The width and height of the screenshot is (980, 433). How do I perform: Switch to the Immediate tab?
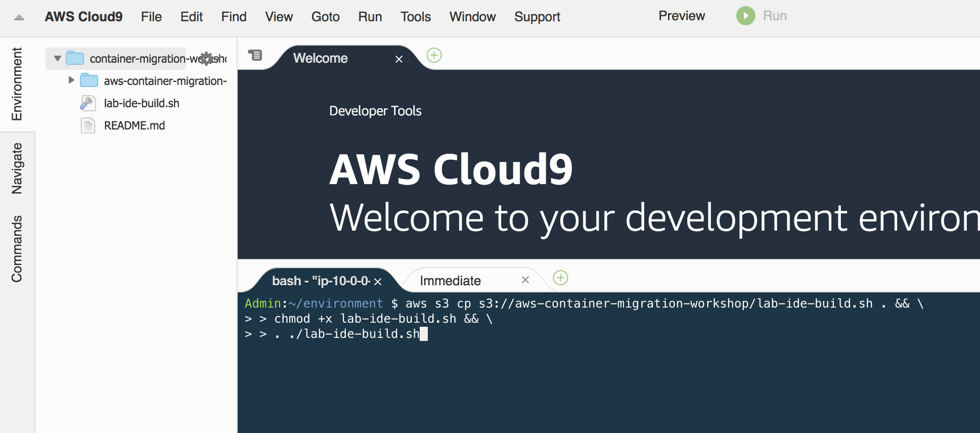pyautogui.click(x=450, y=281)
